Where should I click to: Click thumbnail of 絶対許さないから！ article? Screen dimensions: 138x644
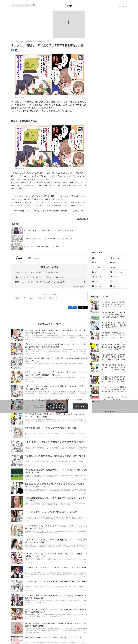tap(17, 231)
